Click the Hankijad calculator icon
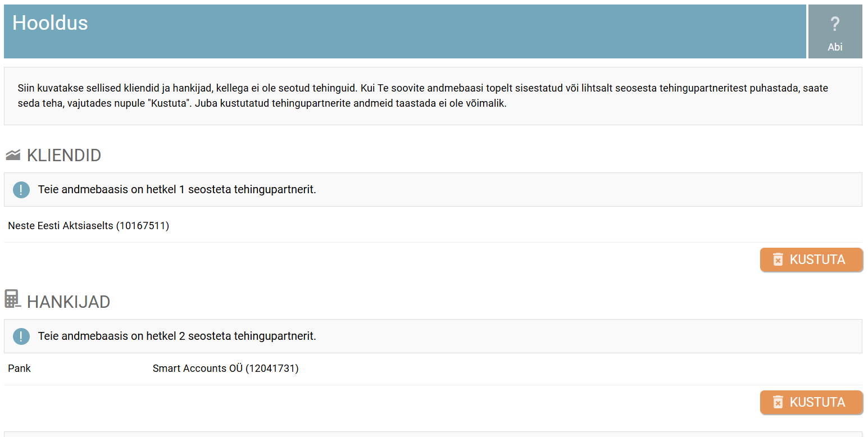 (x=12, y=299)
